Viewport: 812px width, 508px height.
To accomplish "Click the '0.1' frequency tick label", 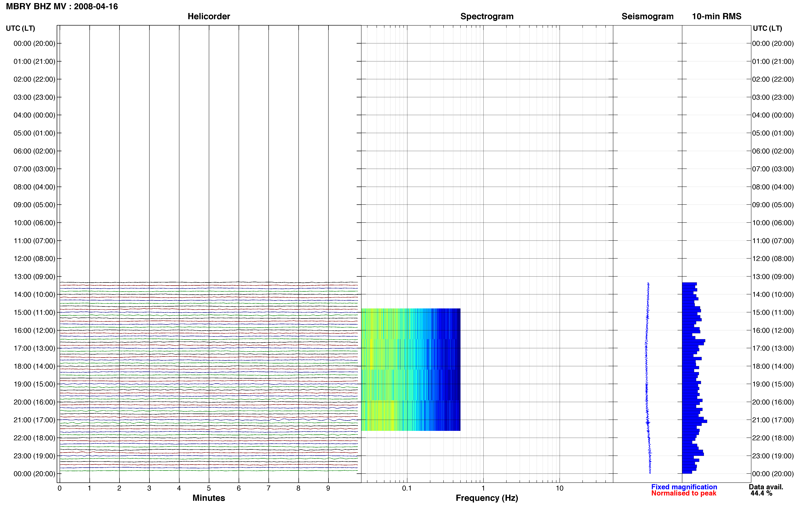I will pyautogui.click(x=407, y=488).
